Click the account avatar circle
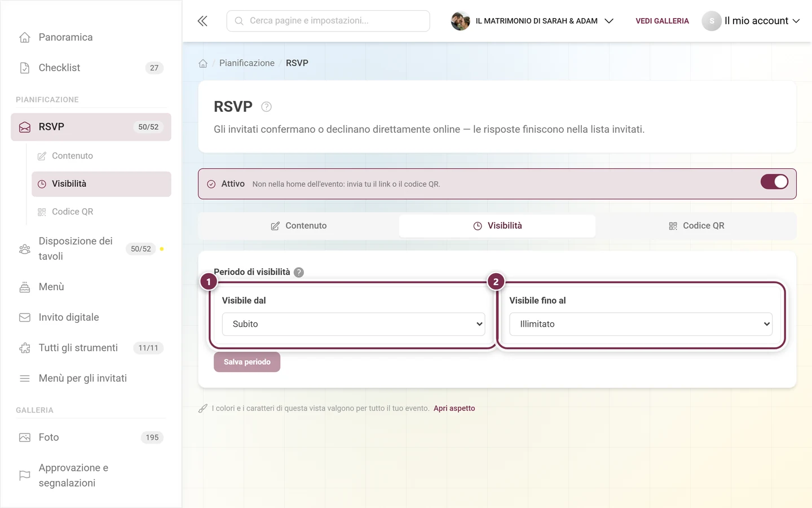 712,21
